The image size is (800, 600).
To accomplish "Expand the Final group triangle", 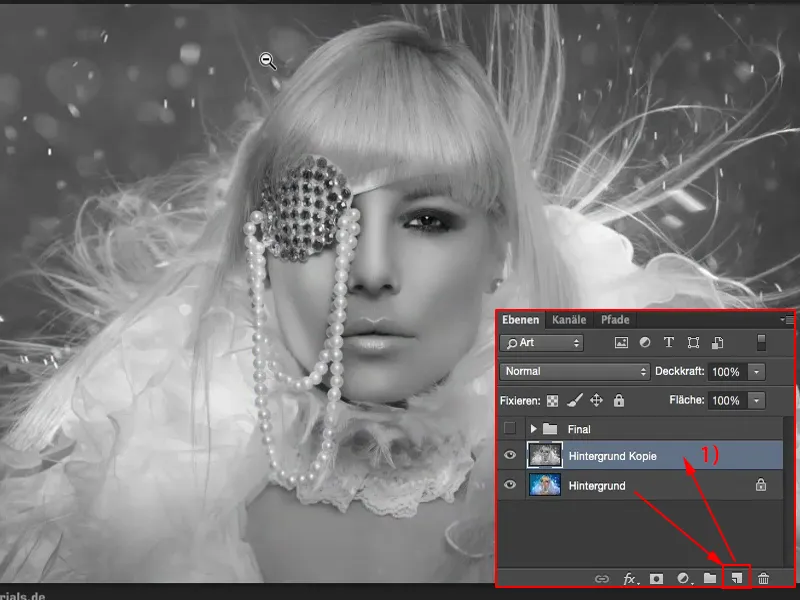I will [533, 429].
